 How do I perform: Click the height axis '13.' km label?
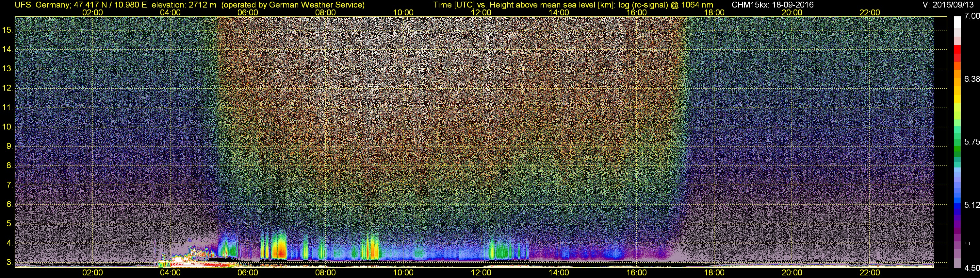8,69
